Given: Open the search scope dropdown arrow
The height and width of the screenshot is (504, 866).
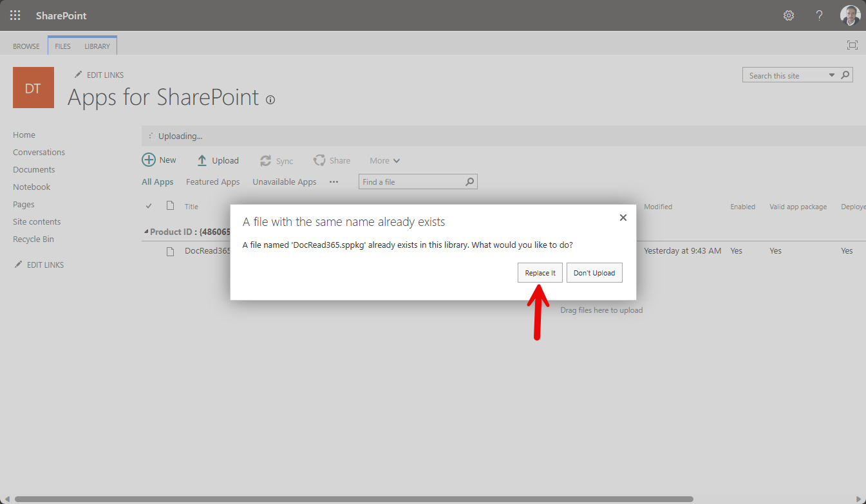Looking at the screenshot, I should [x=832, y=75].
